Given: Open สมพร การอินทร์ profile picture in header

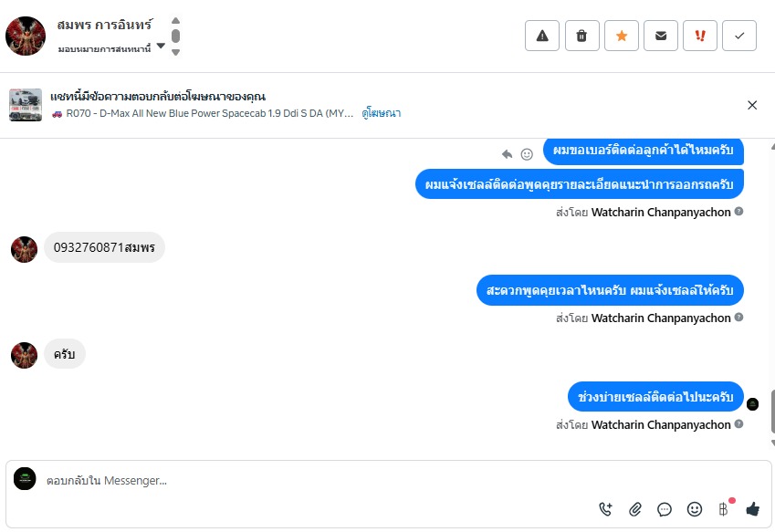Looking at the screenshot, I should pyautogui.click(x=26, y=36).
